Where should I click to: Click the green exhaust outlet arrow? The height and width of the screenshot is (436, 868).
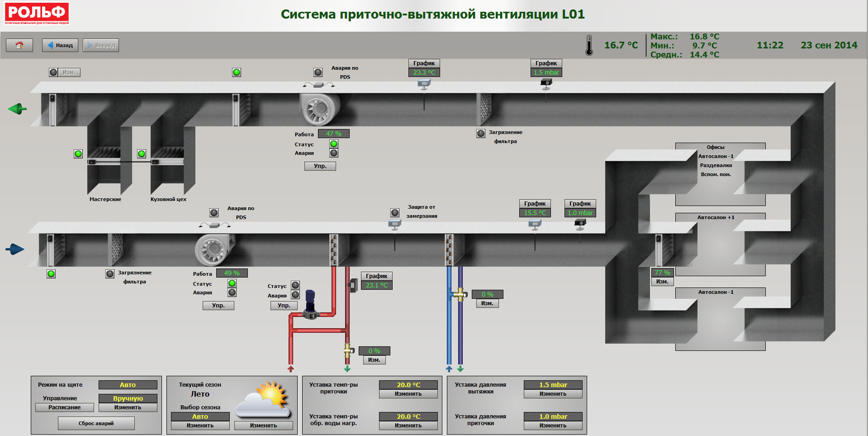coord(17,109)
